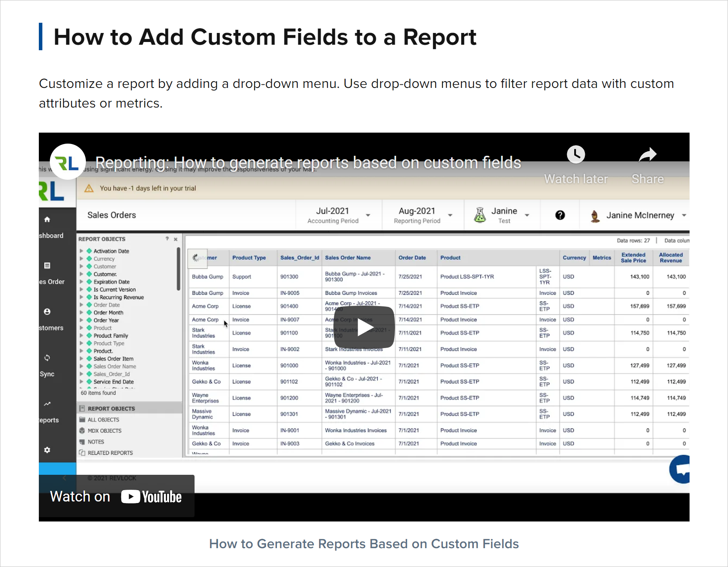
Task: Expand the Order Month object
Action: point(81,312)
